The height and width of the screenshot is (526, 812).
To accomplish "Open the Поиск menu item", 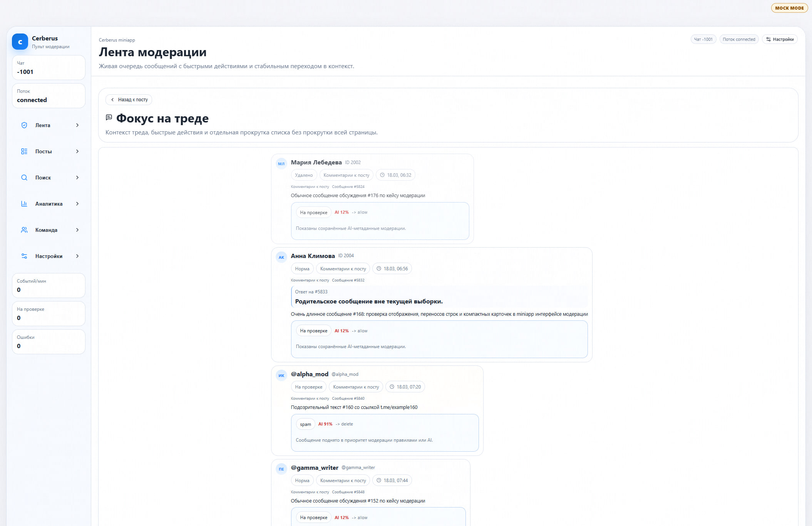I will 43,178.
